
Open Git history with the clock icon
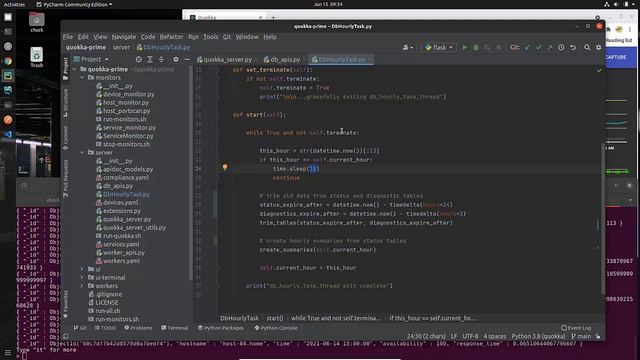[x=561, y=47]
